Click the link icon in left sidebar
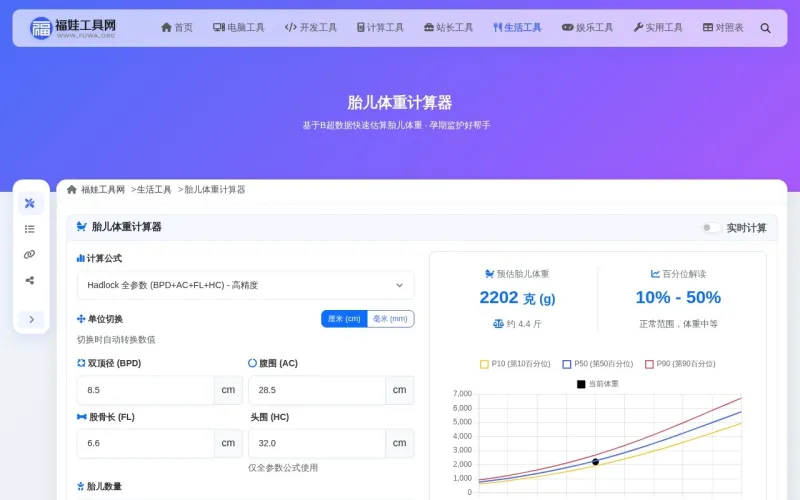The width and height of the screenshot is (800, 500). [x=30, y=254]
